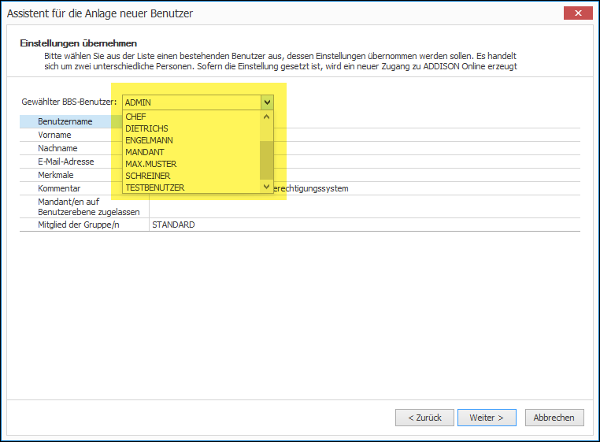The image size is (600, 442).
Task: Go back with the Zurück button
Action: [x=424, y=418]
